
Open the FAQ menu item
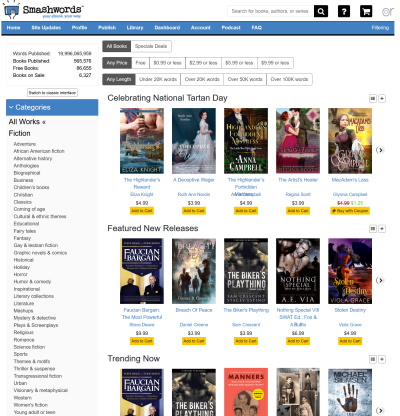pos(257,28)
